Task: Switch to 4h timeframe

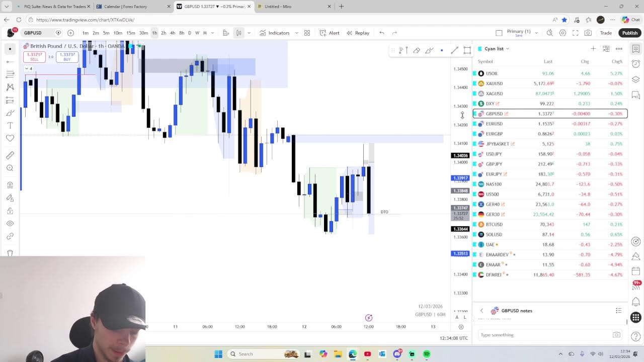Action: (173, 33)
